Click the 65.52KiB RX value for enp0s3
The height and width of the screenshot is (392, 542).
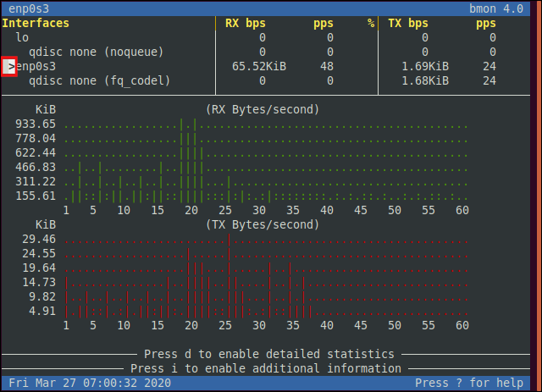coord(259,66)
